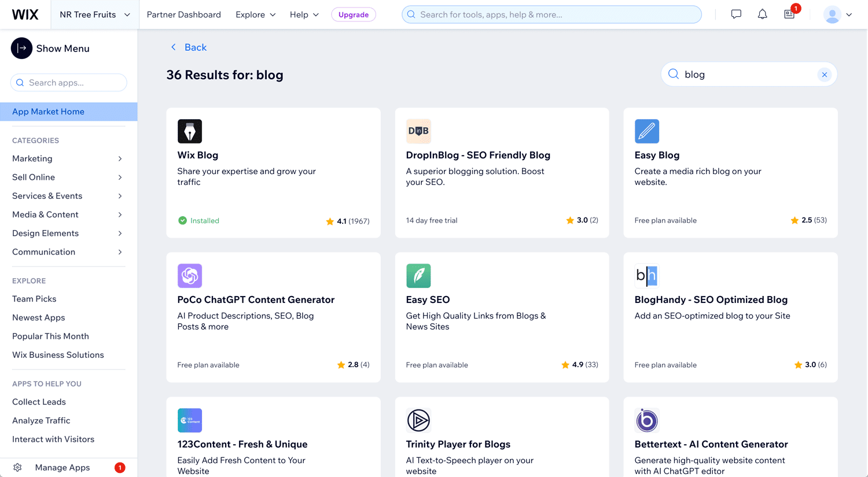Open the Explore dropdown menu
This screenshot has width=868, height=477.
[255, 14]
